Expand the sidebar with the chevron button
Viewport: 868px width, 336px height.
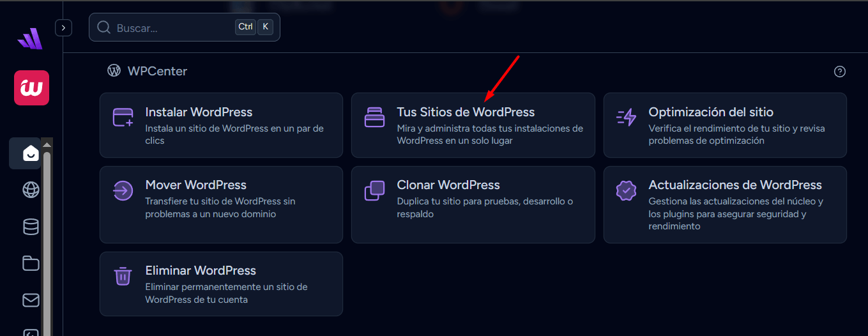pos(63,28)
